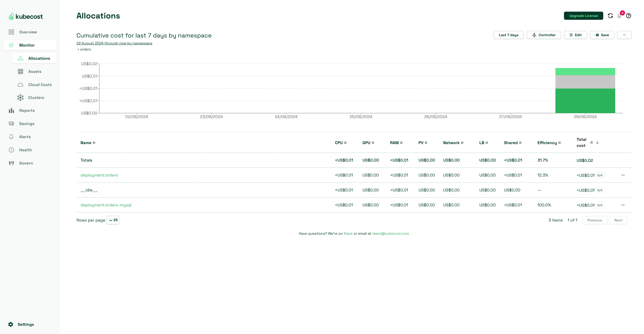Go to Assets in sidebar
This screenshot has height=334, width=644.
click(34, 71)
